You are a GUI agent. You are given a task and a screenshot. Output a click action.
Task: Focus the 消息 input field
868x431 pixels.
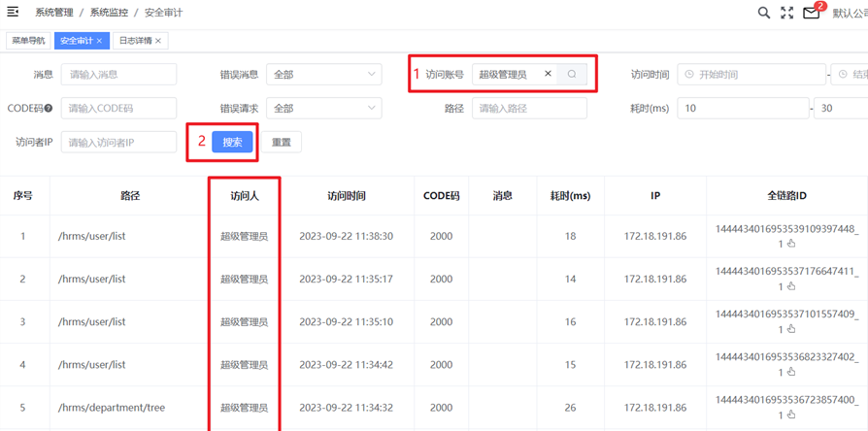coord(119,74)
